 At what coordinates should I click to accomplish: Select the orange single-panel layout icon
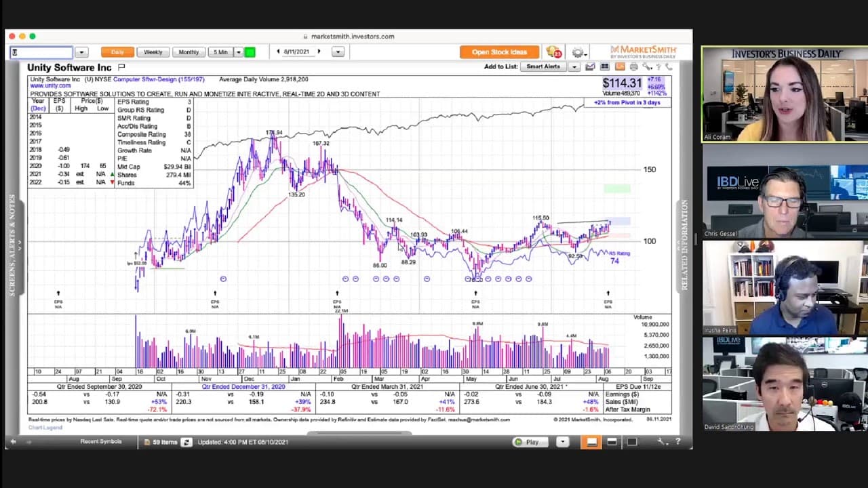[591, 442]
